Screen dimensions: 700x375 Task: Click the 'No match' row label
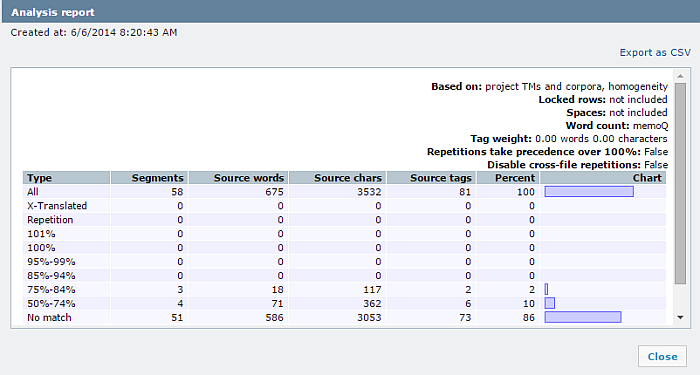tap(49, 318)
